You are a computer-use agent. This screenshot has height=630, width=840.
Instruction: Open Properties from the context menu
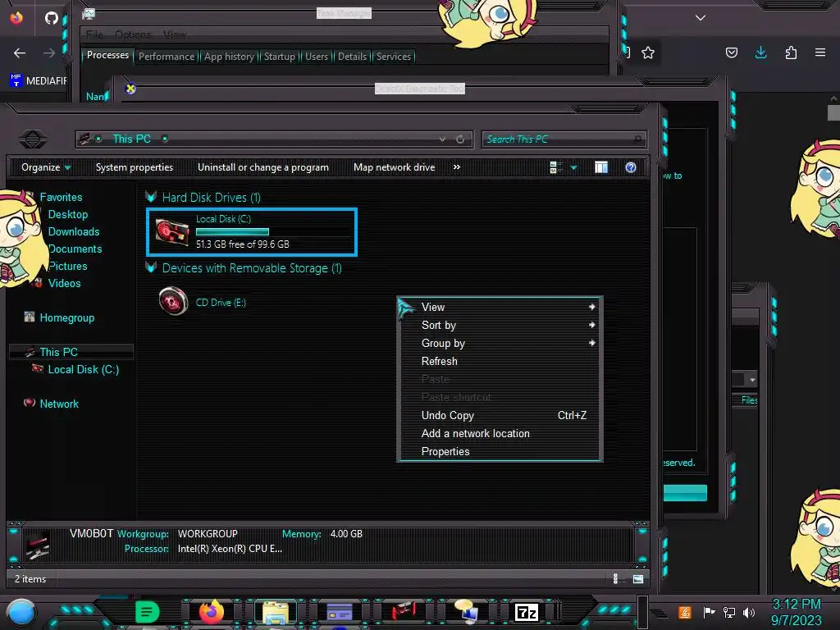click(x=500, y=452)
